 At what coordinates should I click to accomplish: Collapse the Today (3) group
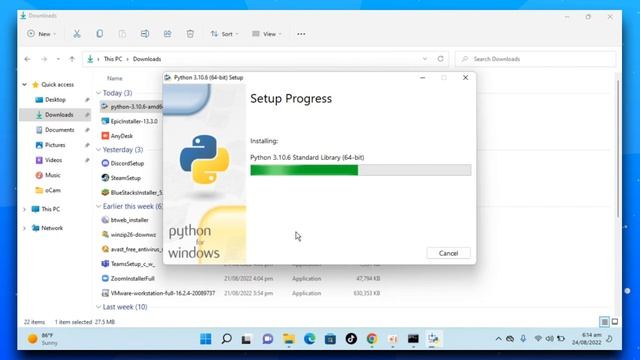[98, 93]
